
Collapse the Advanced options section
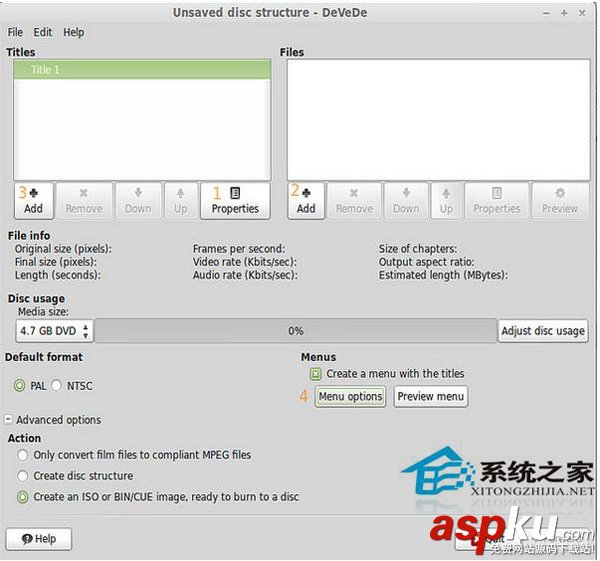8,420
